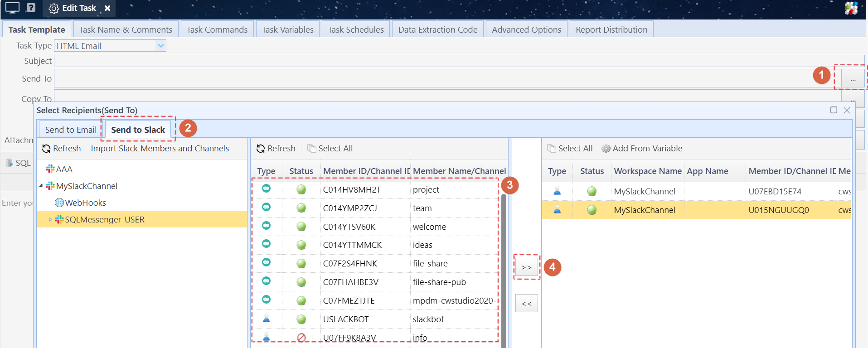Click the channel icon for the project row

[266, 188]
